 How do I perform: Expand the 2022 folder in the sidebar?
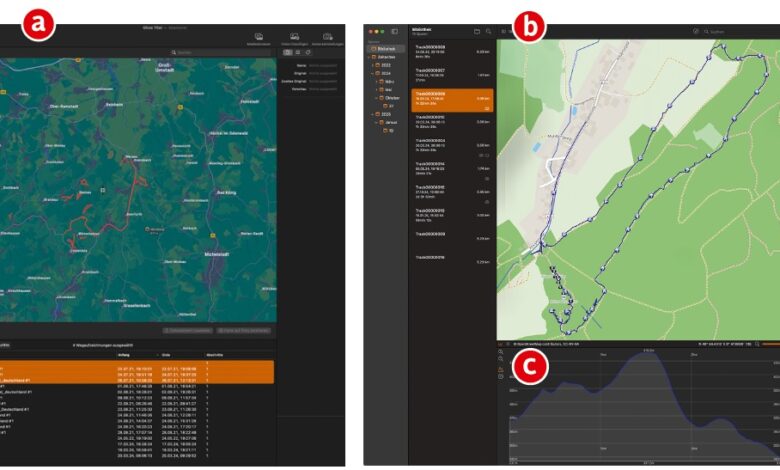pos(373,65)
